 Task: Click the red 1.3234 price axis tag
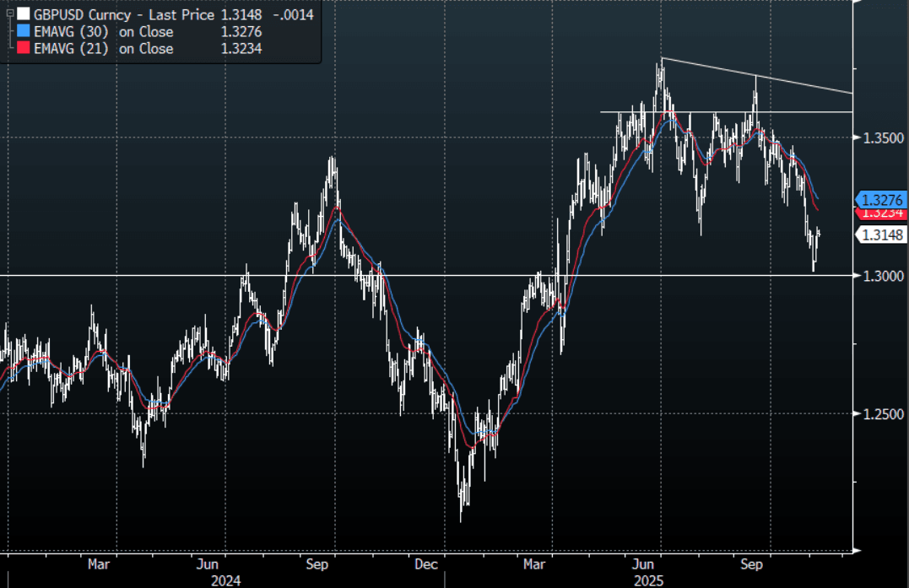tap(883, 213)
